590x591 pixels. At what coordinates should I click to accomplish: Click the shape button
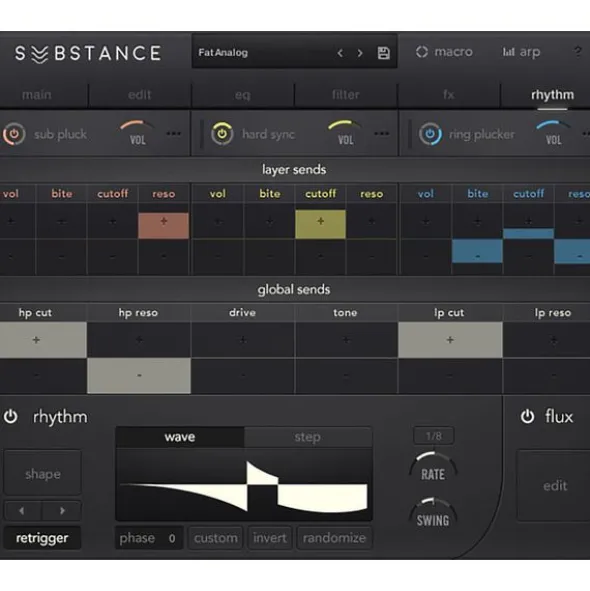43,473
